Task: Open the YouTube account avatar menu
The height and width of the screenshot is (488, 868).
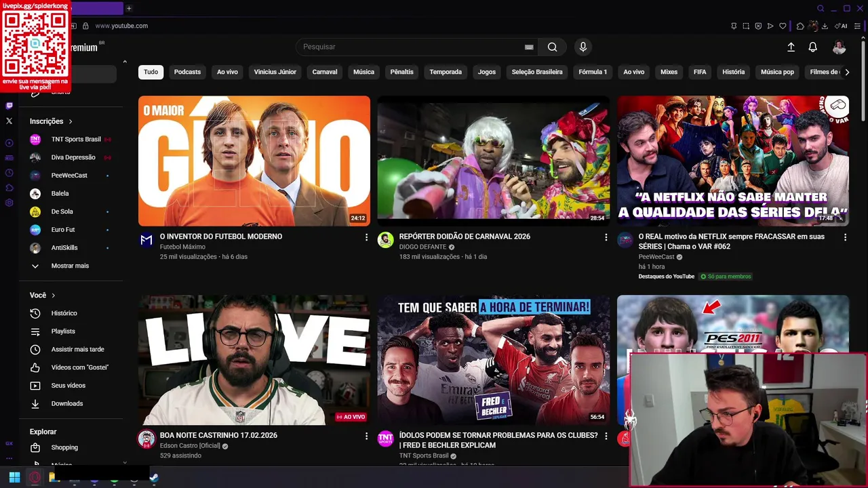Action: coord(839,47)
